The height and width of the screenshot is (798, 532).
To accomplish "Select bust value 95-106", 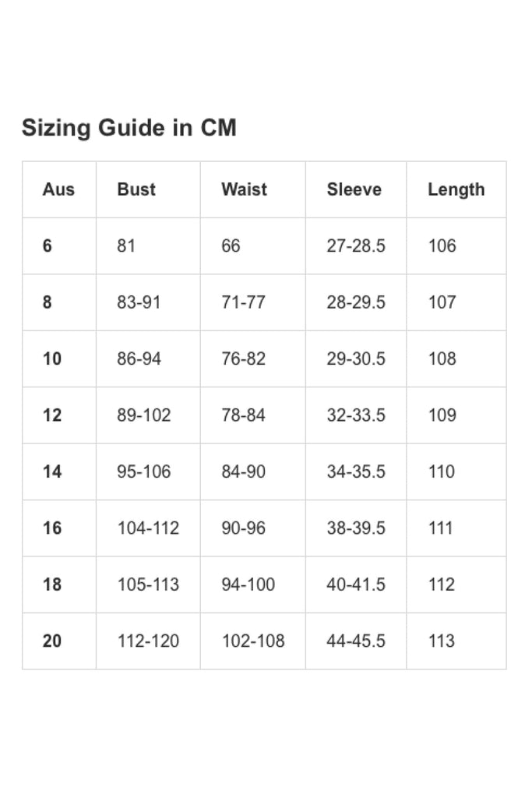I will click(144, 472).
